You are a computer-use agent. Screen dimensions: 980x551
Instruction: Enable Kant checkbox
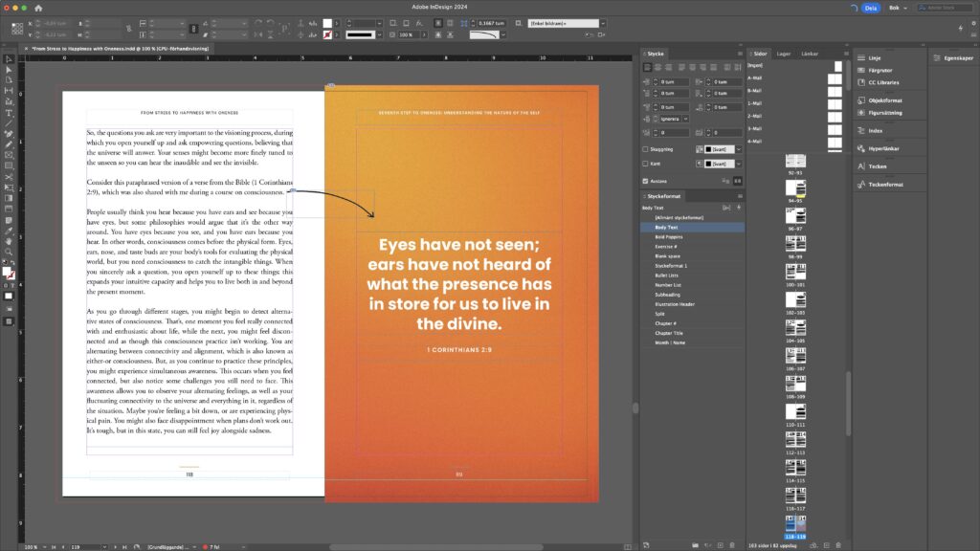645,164
